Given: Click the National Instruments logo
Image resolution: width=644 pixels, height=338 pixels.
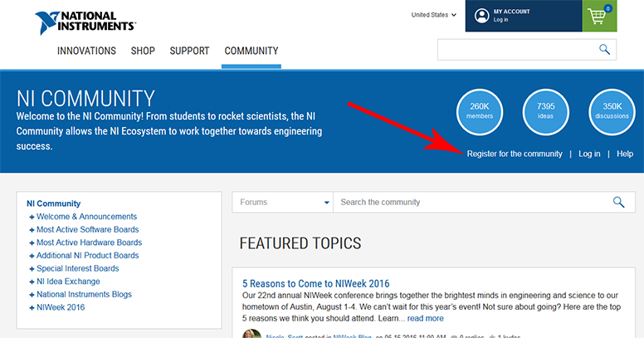Looking at the screenshot, I should pyautogui.click(x=85, y=22).
